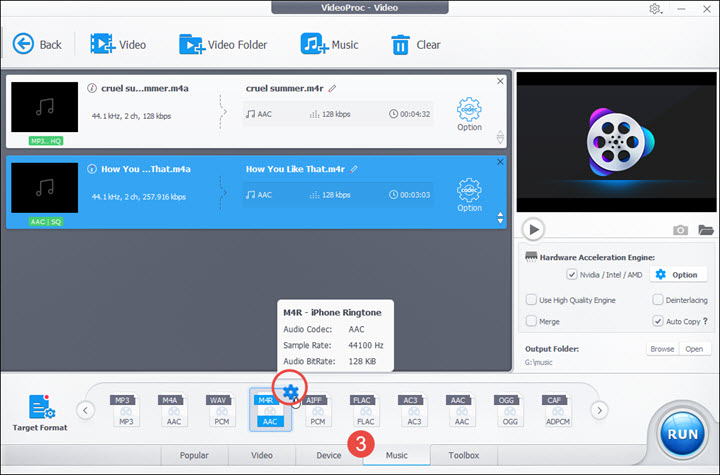Show info for the How You ...That.m4a file

click(92, 169)
